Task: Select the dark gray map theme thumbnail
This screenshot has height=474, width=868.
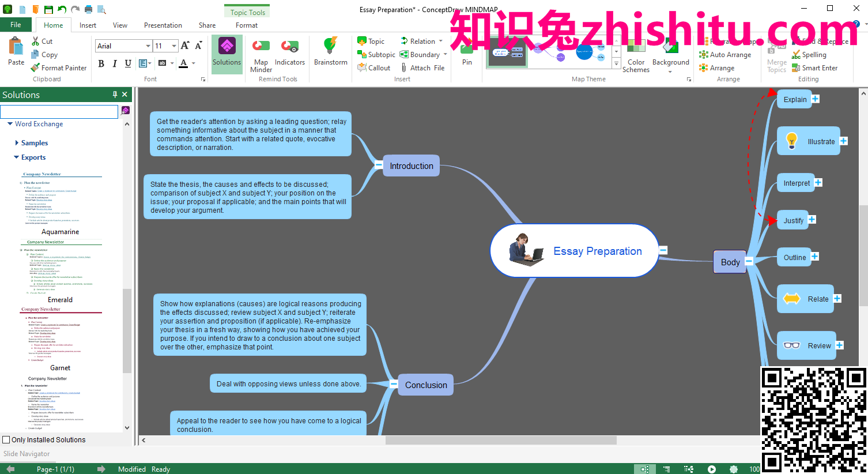Action: coord(507,52)
